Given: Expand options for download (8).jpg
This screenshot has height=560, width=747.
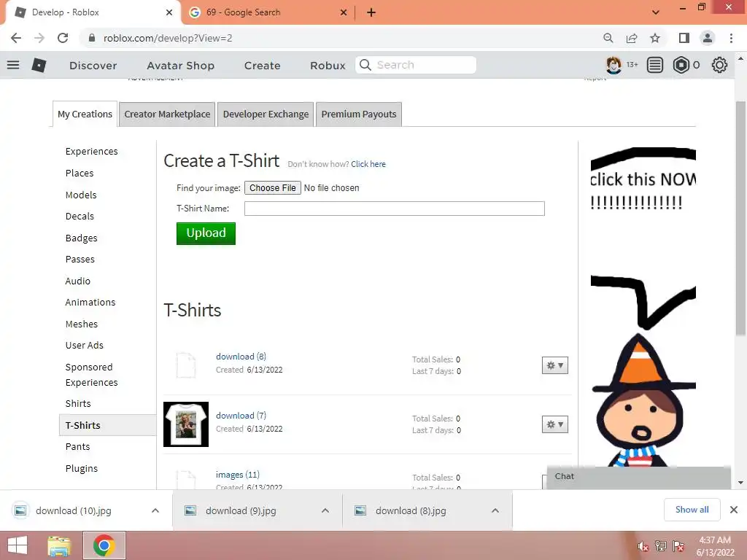Looking at the screenshot, I should (495, 510).
